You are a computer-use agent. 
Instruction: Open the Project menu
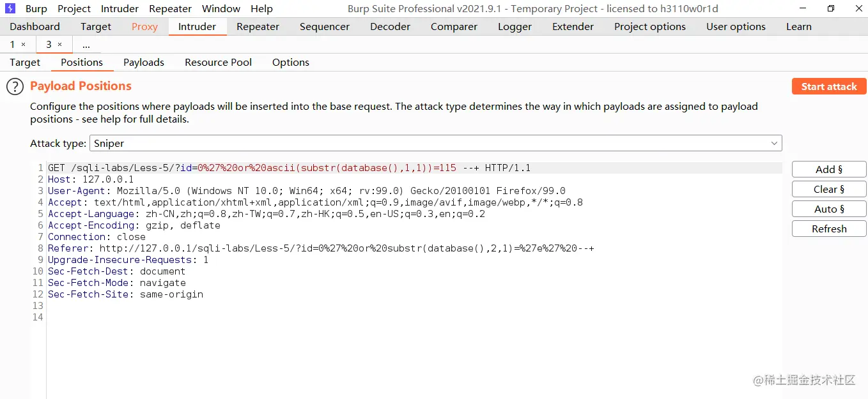(x=74, y=9)
